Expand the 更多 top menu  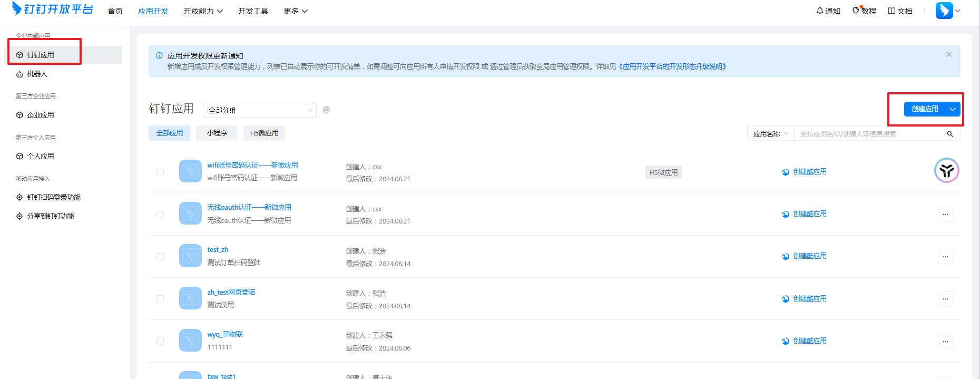[x=295, y=11]
